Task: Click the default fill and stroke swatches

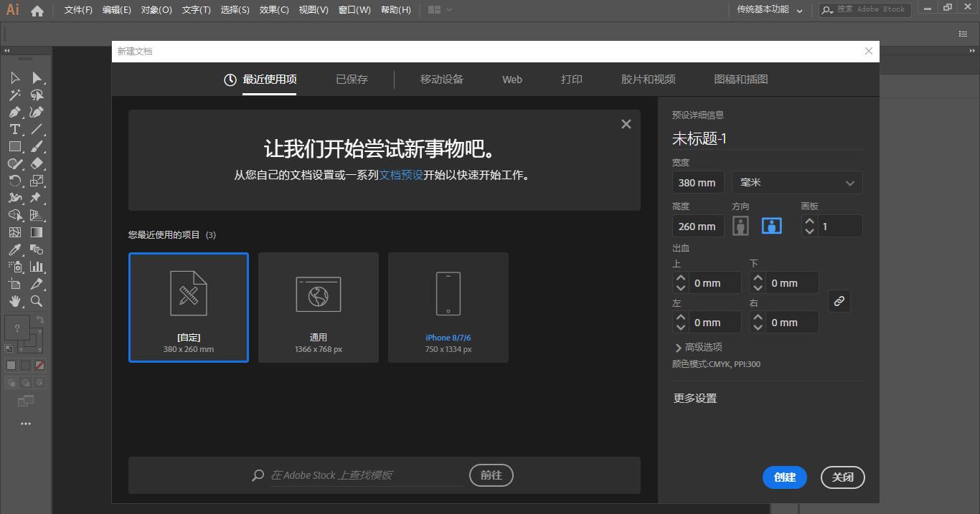Action: pos(9,349)
